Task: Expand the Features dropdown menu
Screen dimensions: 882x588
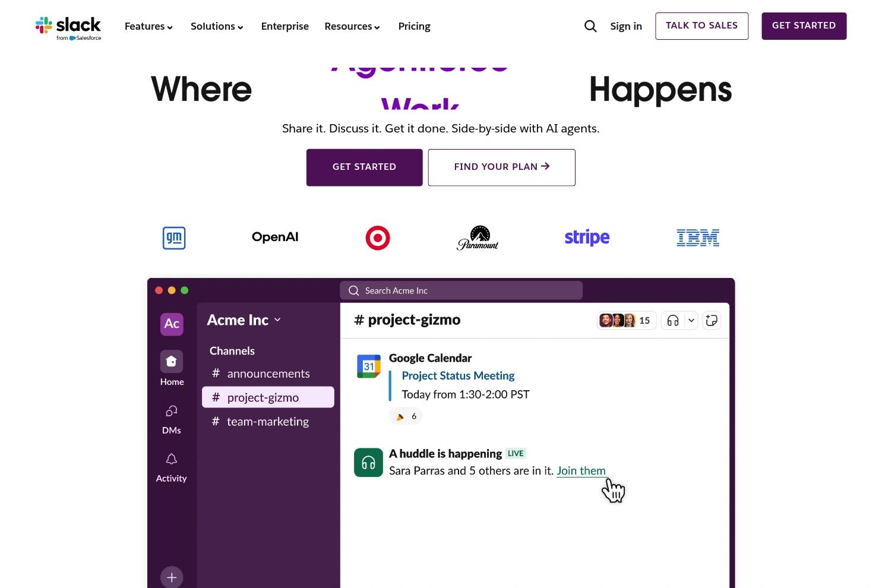Action: tap(148, 26)
